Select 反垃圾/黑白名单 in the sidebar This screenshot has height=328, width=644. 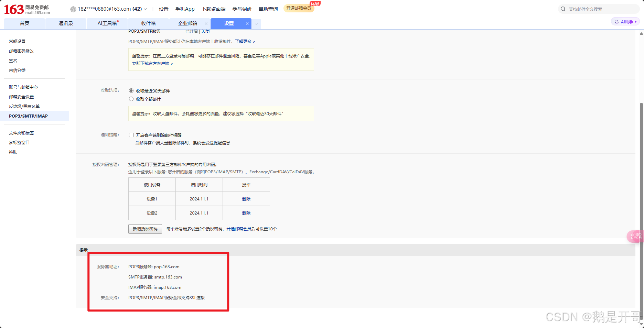pyautogui.click(x=24, y=106)
